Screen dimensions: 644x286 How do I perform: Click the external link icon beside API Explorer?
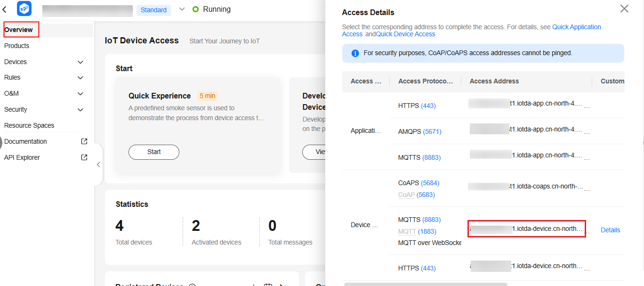(x=84, y=157)
